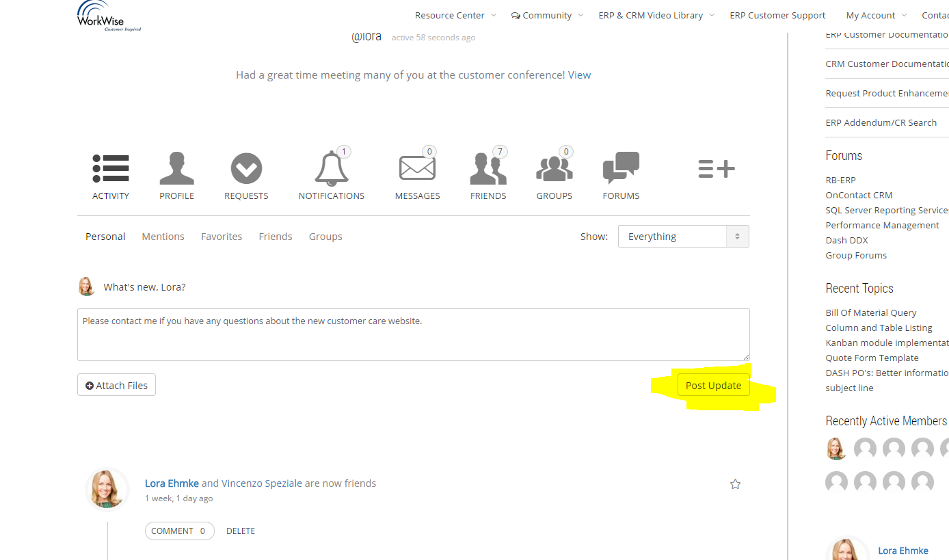Open the Vincenzo Speziale profile link
This screenshot has height=560, width=949.
pyautogui.click(x=261, y=483)
